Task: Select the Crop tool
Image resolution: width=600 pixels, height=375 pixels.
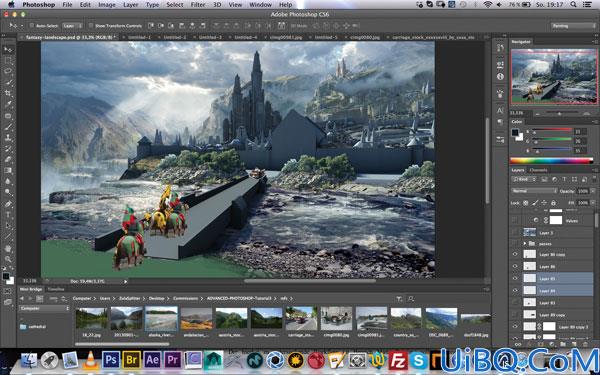Action: tap(8, 93)
